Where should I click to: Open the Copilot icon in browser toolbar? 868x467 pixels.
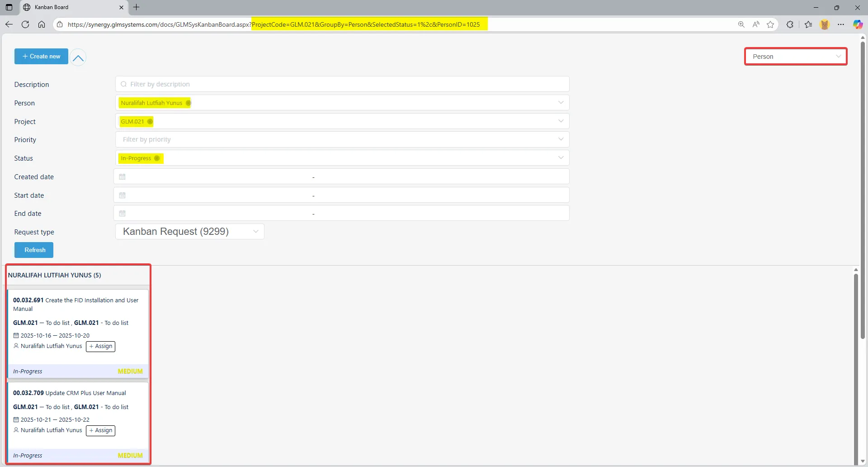tap(857, 24)
